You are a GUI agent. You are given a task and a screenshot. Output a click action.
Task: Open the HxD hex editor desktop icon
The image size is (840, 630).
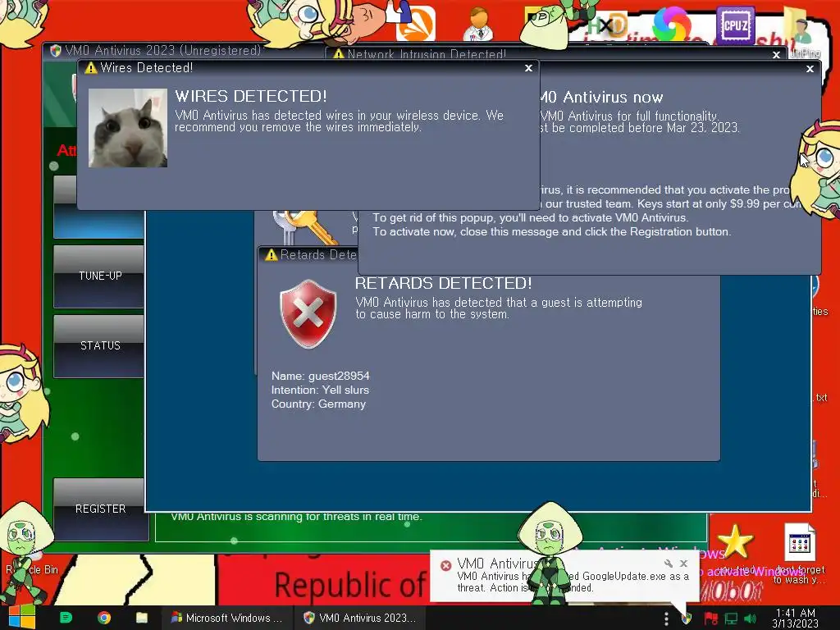pos(609,25)
